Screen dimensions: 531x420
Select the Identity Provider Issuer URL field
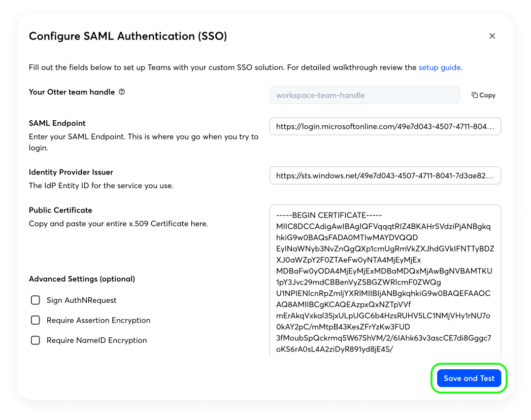(x=385, y=176)
